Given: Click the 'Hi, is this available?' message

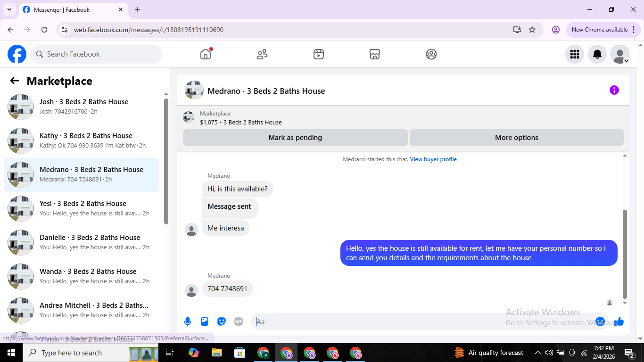Looking at the screenshot, I should coord(238,189).
